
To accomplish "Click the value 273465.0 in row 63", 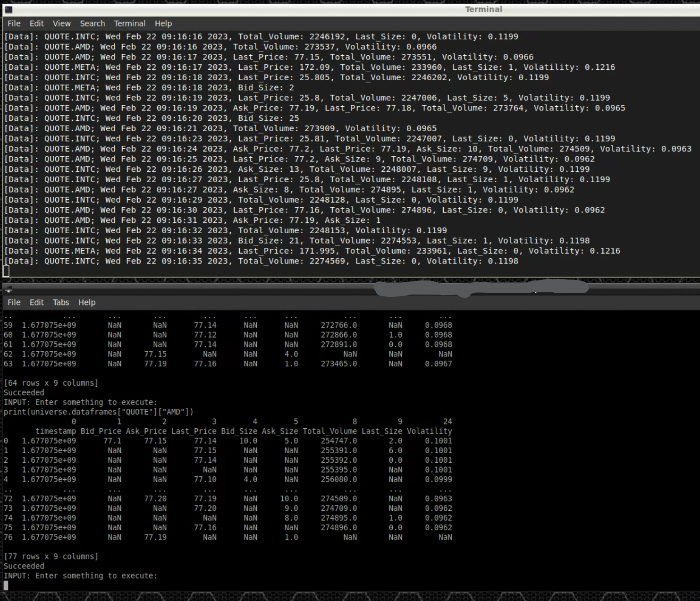I will pos(339,364).
